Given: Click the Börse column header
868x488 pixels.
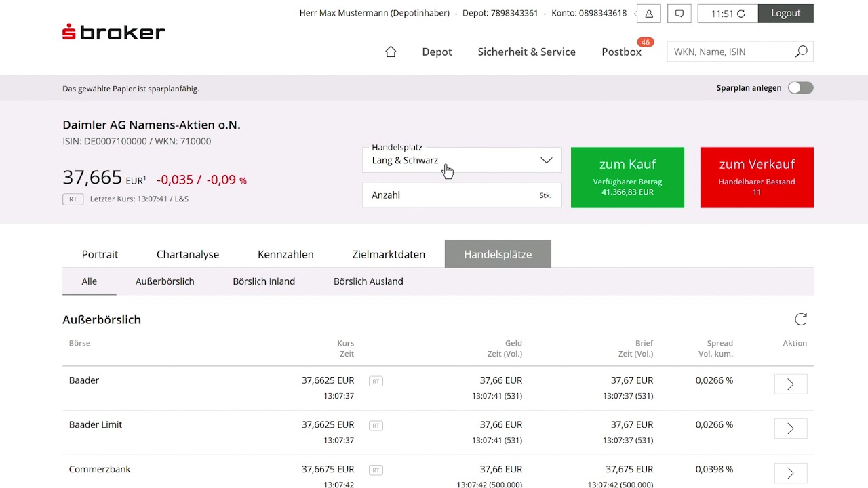Looking at the screenshot, I should tap(79, 343).
